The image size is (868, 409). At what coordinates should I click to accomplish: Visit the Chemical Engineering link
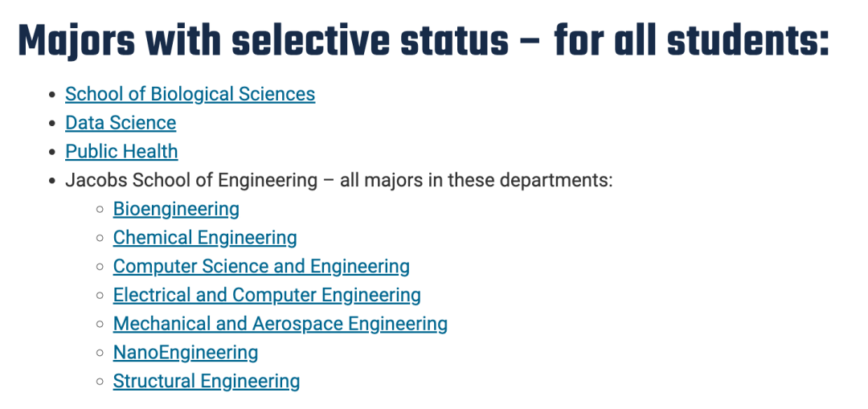pyautogui.click(x=205, y=238)
